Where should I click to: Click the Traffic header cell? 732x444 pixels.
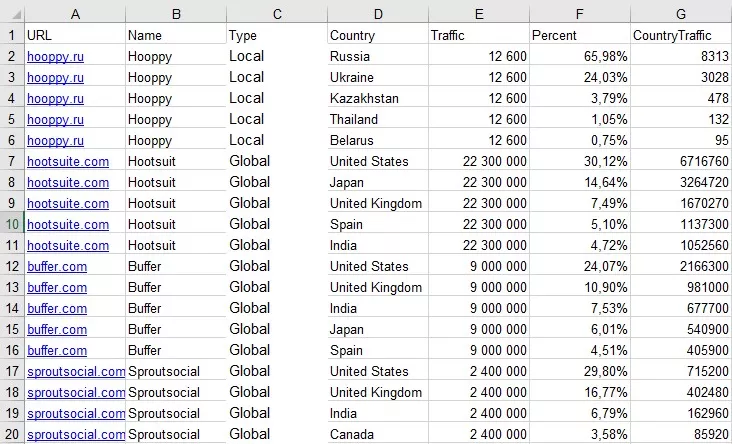[479, 35]
